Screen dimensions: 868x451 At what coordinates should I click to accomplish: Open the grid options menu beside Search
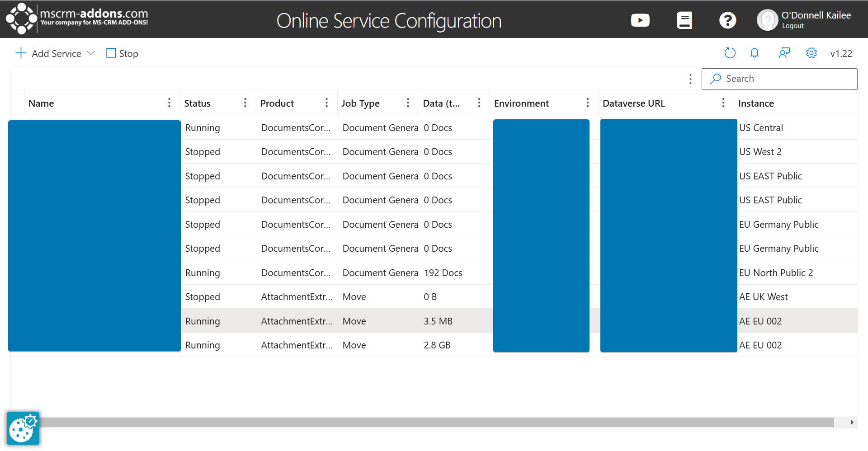click(690, 79)
